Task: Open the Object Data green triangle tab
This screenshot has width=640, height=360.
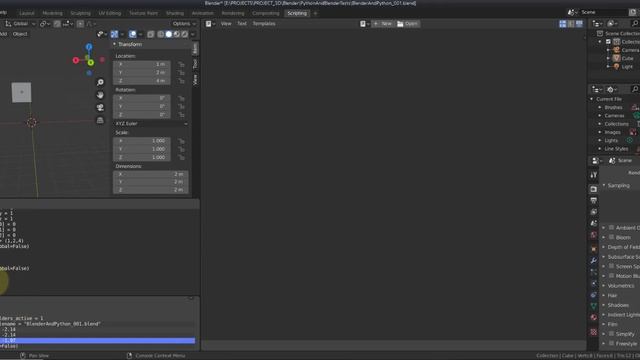Action: click(x=593, y=306)
